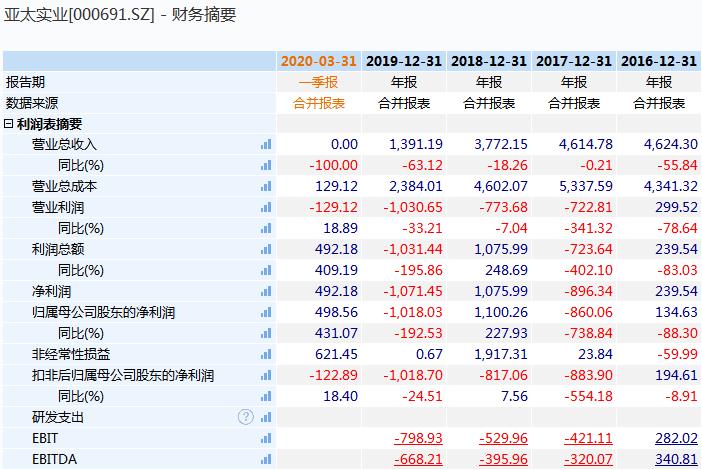Click chart icon for 净利润 row
The height and width of the screenshot is (470, 702).
(x=266, y=291)
